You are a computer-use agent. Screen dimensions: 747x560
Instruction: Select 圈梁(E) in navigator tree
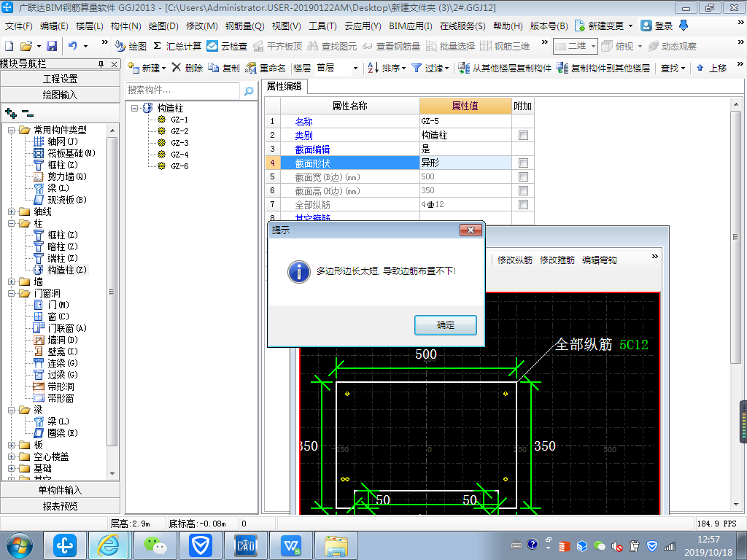click(x=63, y=433)
